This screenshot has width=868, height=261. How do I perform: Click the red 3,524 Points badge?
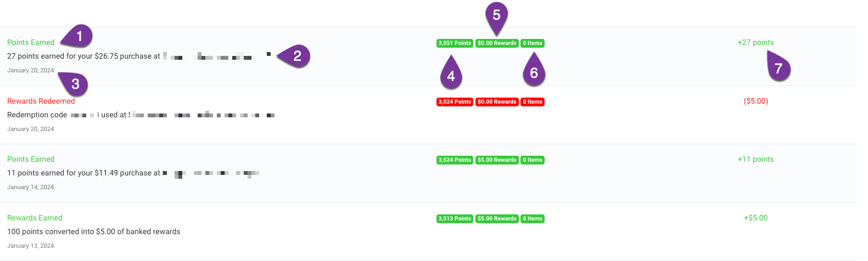pyautogui.click(x=455, y=101)
